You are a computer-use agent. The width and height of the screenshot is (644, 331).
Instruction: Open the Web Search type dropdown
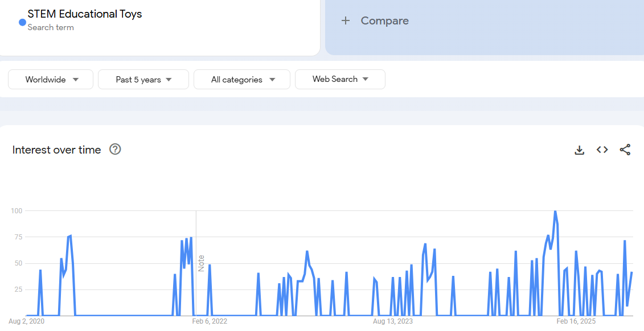340,80
